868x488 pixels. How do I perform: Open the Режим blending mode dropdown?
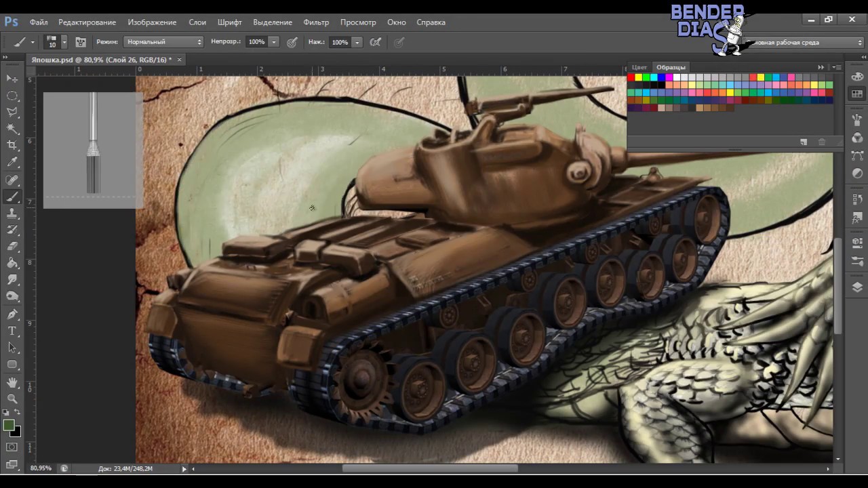164,42
